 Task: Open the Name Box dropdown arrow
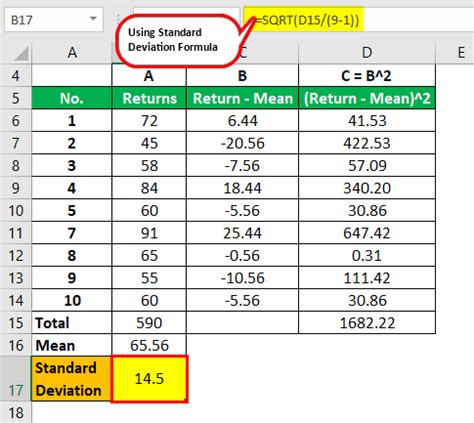[x=94, y=19]
